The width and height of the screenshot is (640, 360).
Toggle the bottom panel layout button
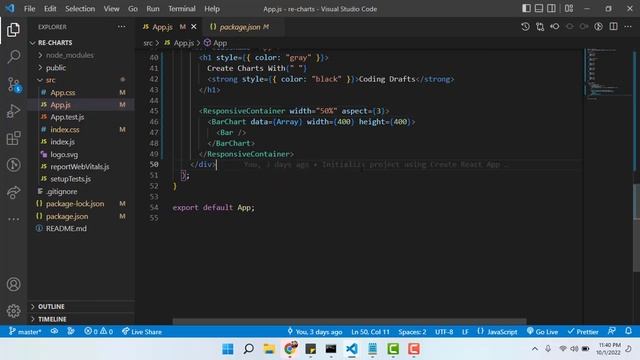coord(539,8)
